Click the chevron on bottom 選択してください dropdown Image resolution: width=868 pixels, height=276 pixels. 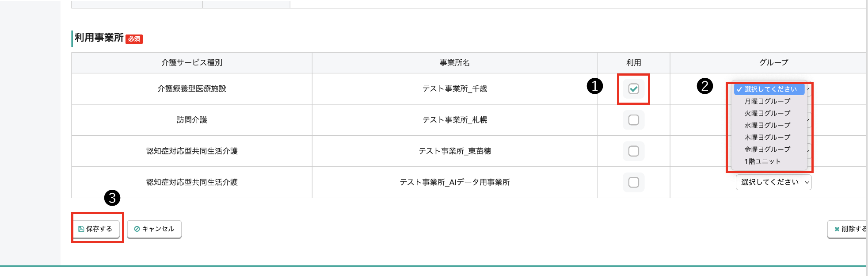tap(807, 182)
